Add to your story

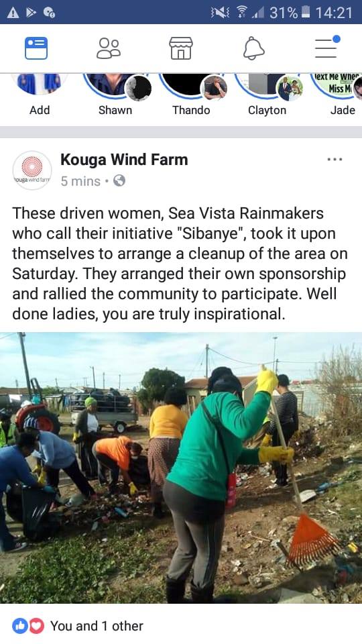click(40, 95)
